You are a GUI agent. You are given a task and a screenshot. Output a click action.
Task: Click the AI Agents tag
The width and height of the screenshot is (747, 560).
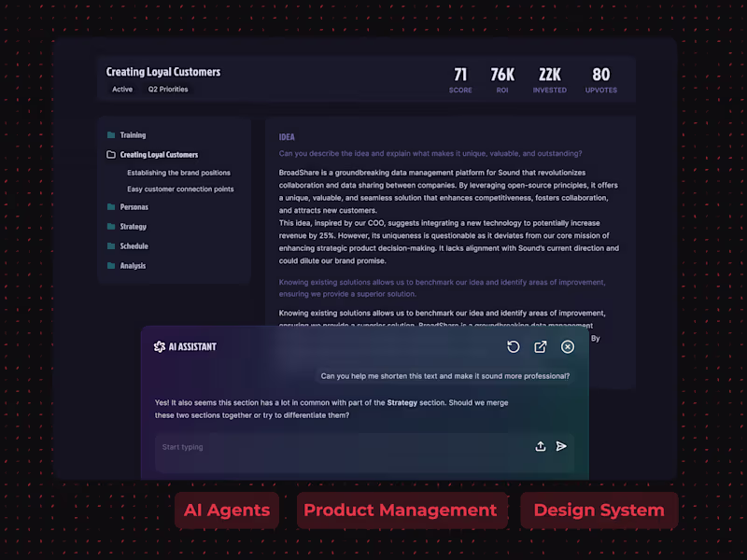tap(227, 510)
